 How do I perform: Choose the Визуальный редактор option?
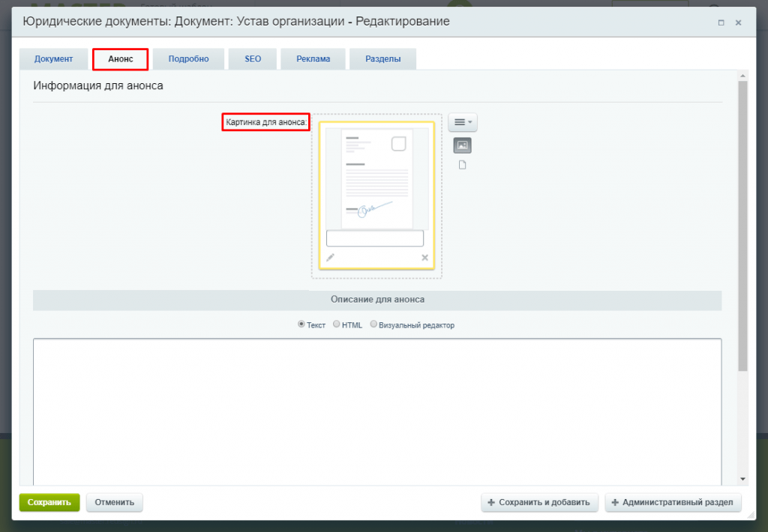[x=373, y=324]
